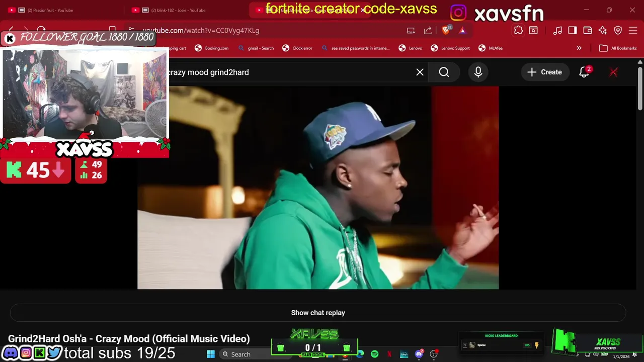Click the Show chat replay button
644x362 pixels.
click(318, 313)
